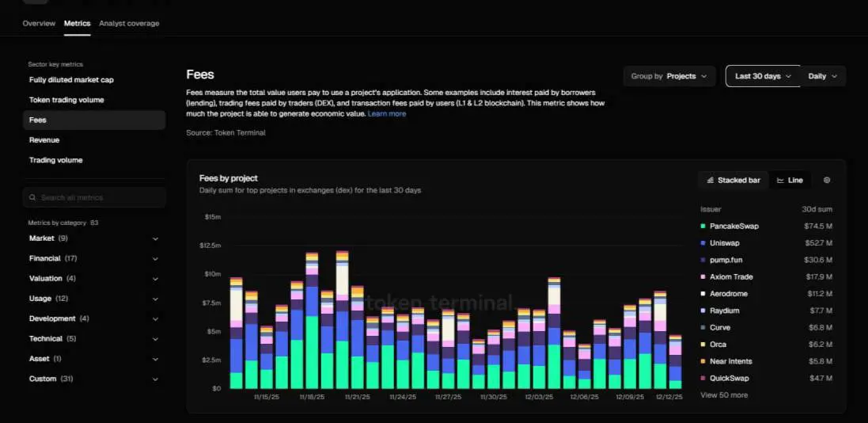Viewport: 868px width, 423px height.
Task: Click the $12.5m y-axis label
Action: 210,245
